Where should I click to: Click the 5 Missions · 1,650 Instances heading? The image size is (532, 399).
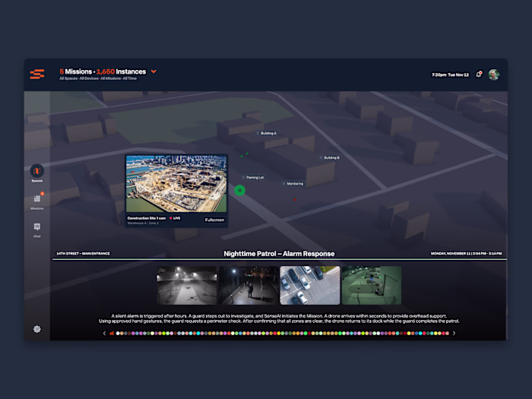(103, 71)
